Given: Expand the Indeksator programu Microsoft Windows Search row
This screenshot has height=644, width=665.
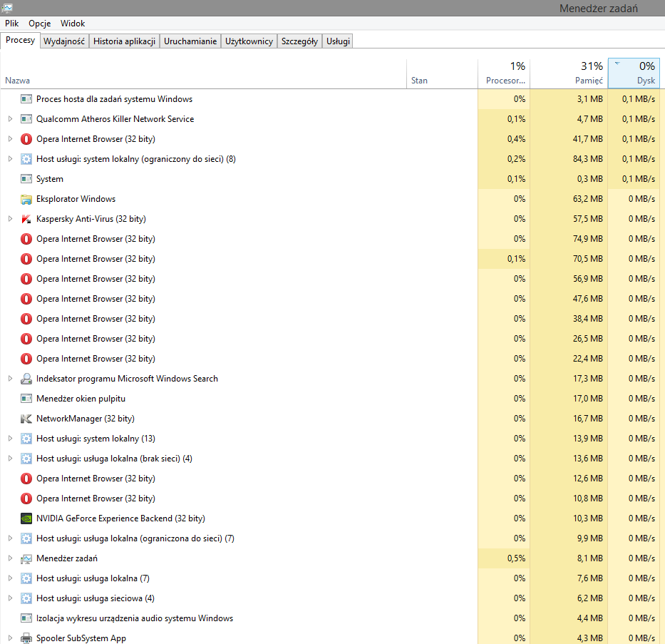Looking at the screenshot, I should [x=10, y=379].
